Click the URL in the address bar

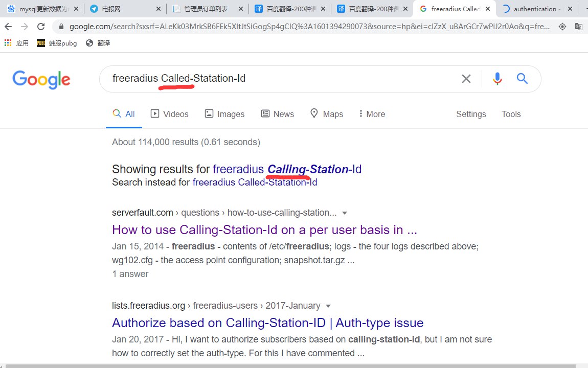pos(309,26)
